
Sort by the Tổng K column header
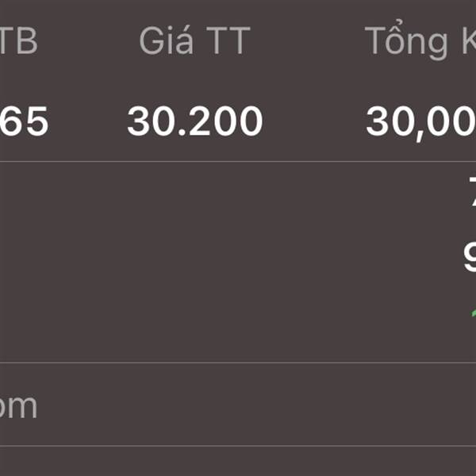[x=420, y=40]
